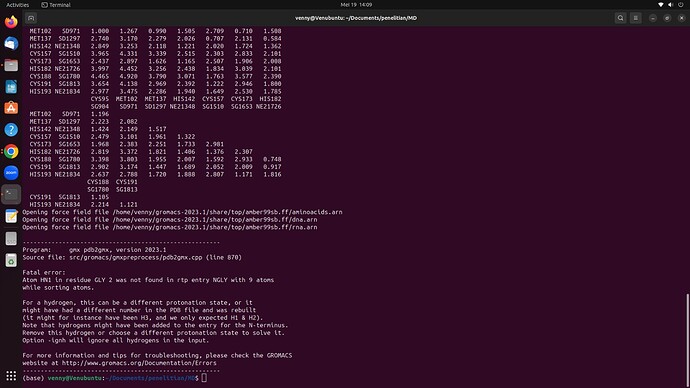Open Firefox from the dock
The width and height of the screenshot is (690, 388).
point(11,22)
